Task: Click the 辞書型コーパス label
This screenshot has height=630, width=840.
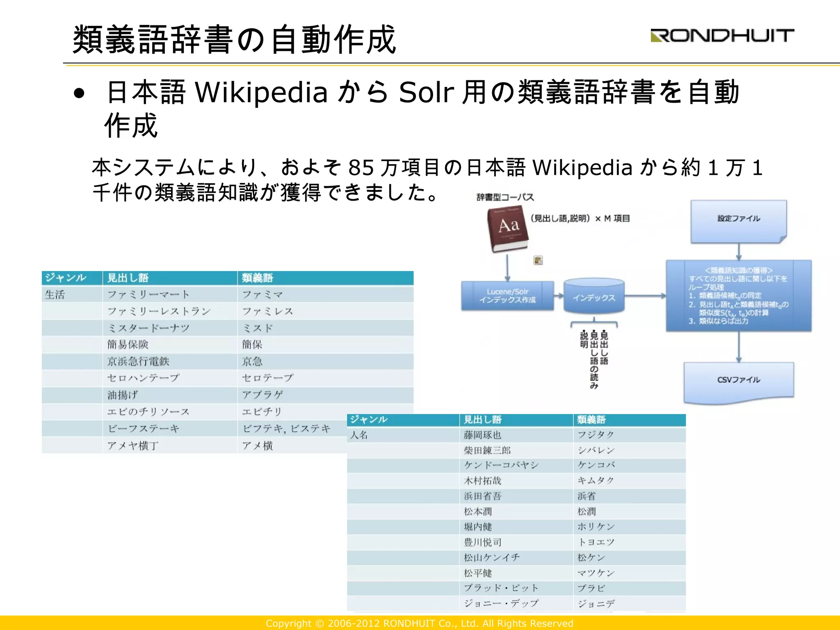Action: point(505,197)
